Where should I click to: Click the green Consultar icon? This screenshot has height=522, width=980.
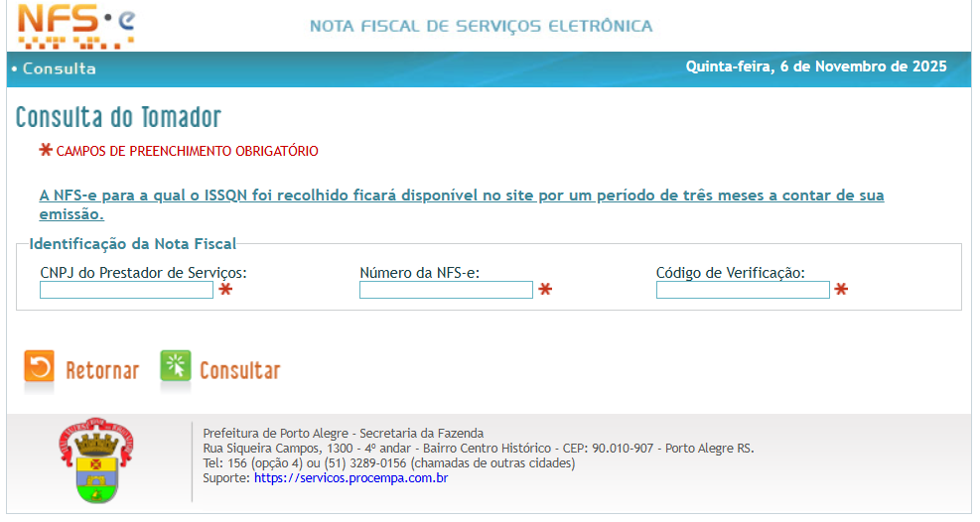(176, 368)
